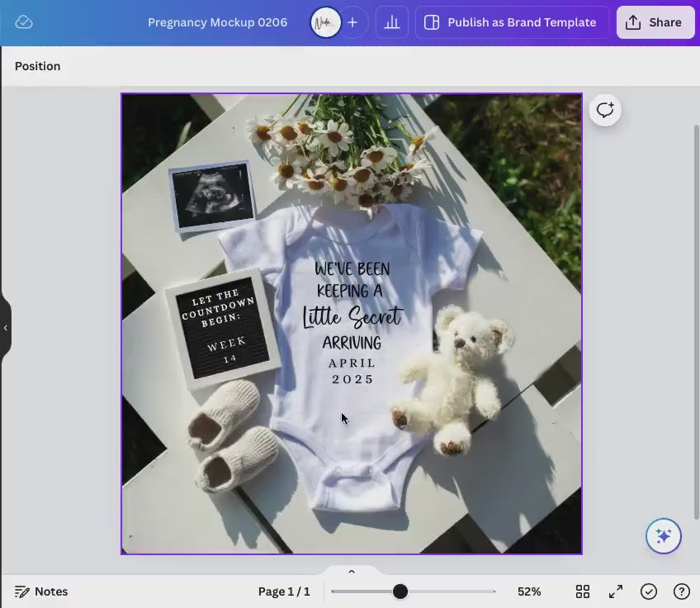Toggle the Notes panel
Viewport: 700px width, 608px height.
click(41, 591)
